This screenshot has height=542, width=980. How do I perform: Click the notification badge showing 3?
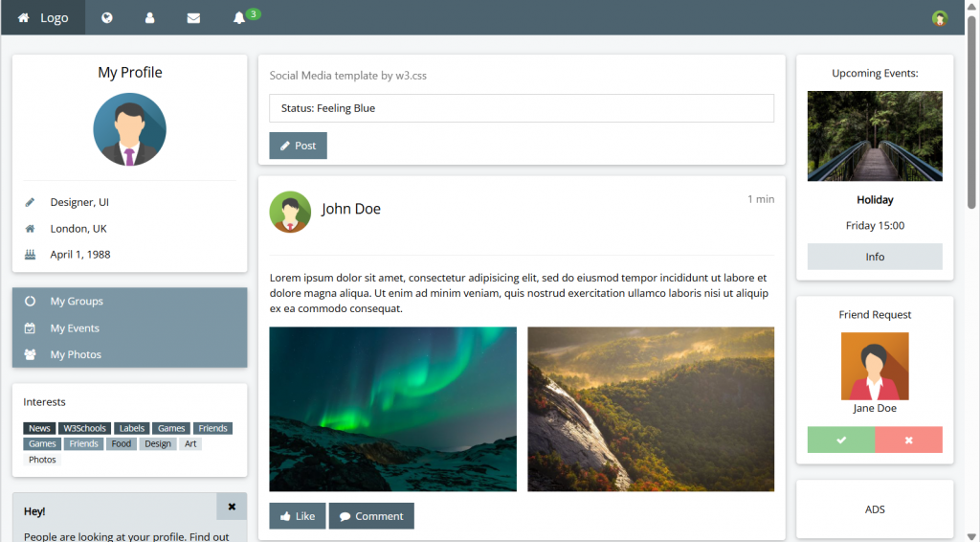pyautogui.click(x=253, y=13)
